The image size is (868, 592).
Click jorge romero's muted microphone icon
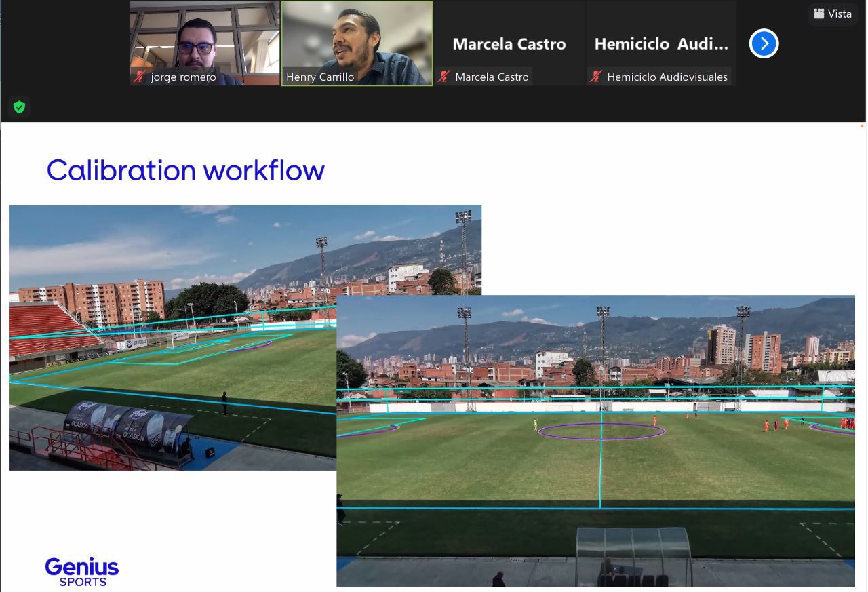(140, 77)
